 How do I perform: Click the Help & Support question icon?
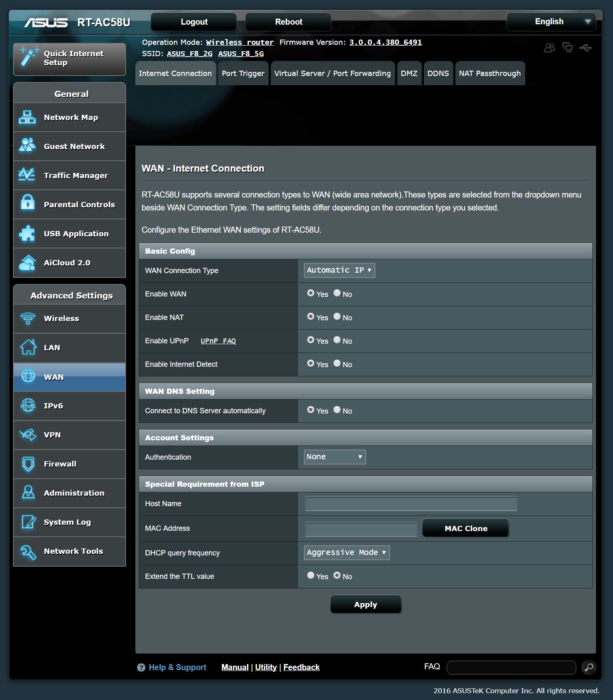click(x=141, y=668)
